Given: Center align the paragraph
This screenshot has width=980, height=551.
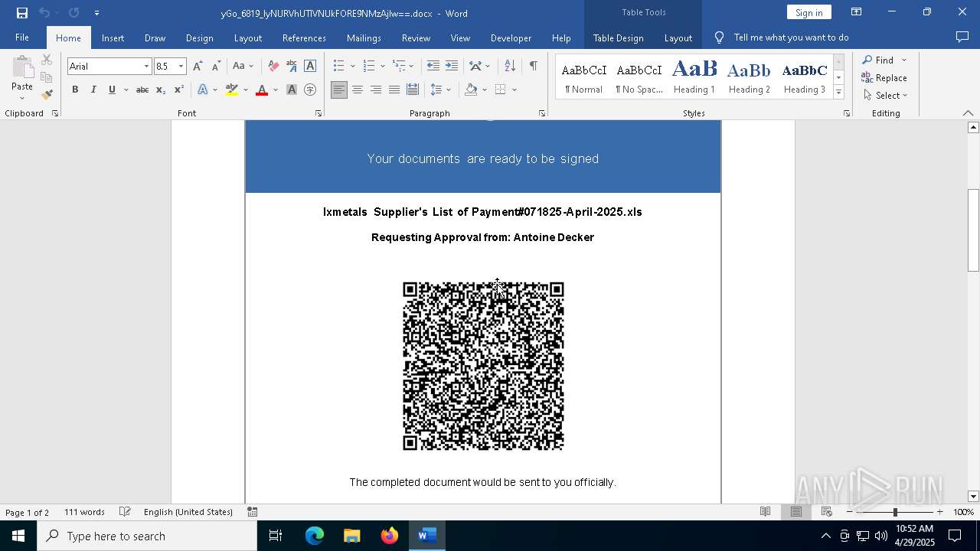Looking at the screenshot, I should (358, 90).
